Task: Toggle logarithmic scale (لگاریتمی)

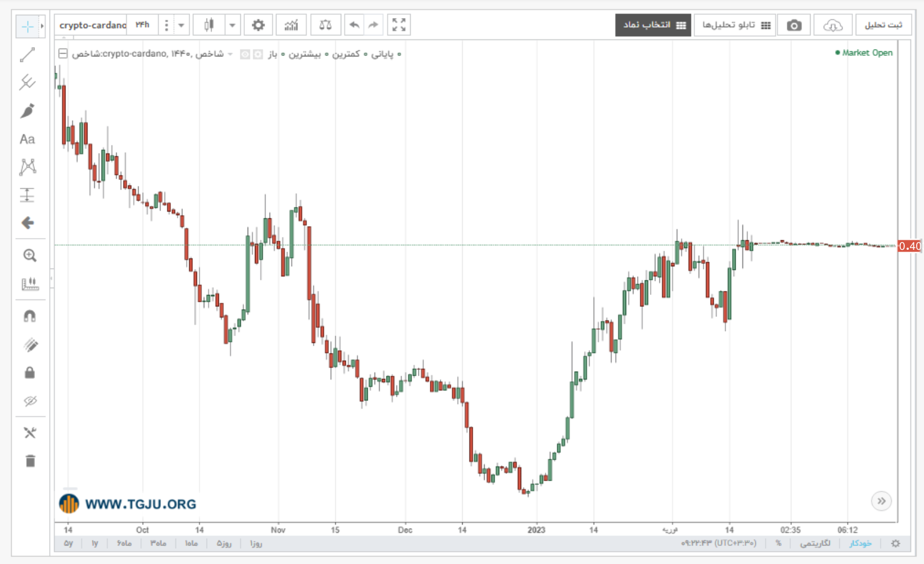Action: tap(815, 543)
